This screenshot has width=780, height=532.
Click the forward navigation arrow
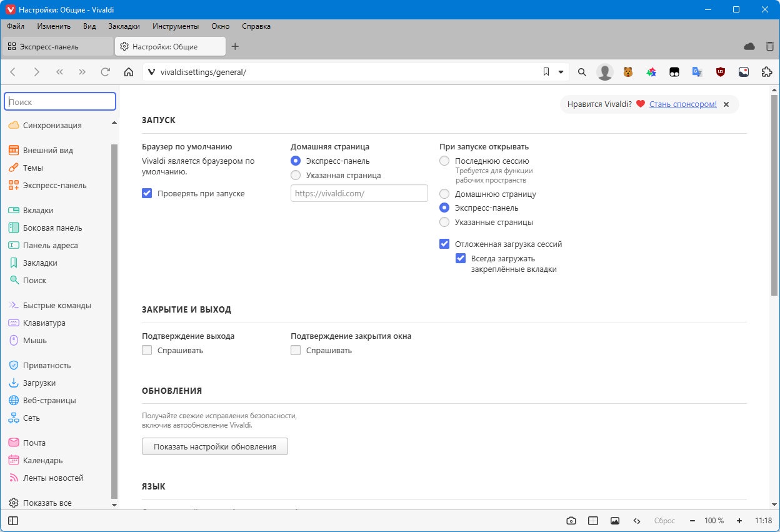(x=36, y=72)
